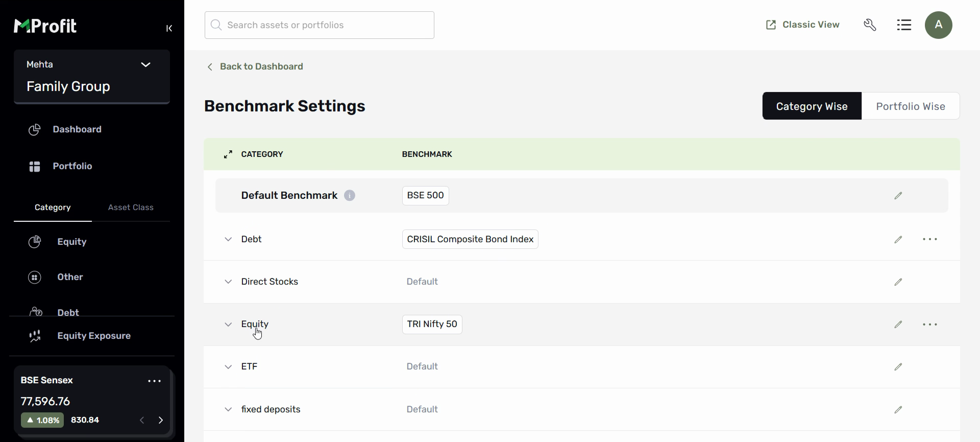Open the list menu icon in the header
Screen dimensions: 980x442
pos(904,25)
